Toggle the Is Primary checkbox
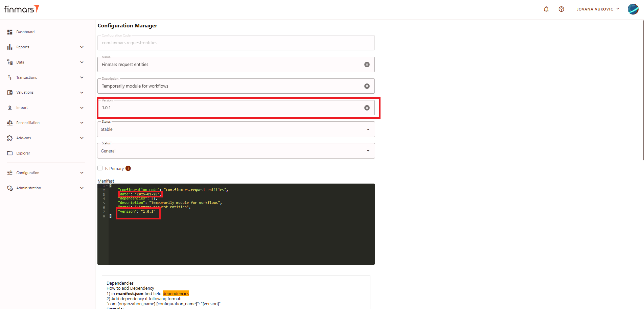The width and height of the screenshot is (644, 309). click(x=100, y=168)
